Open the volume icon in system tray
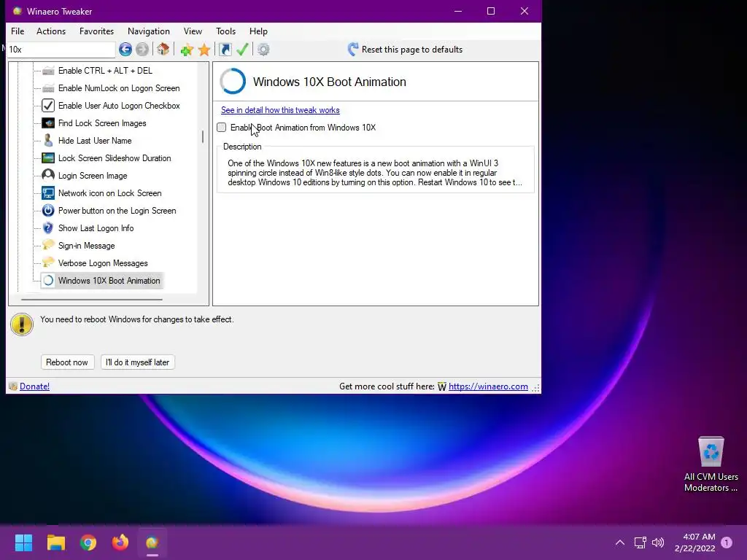 point(658,542)
